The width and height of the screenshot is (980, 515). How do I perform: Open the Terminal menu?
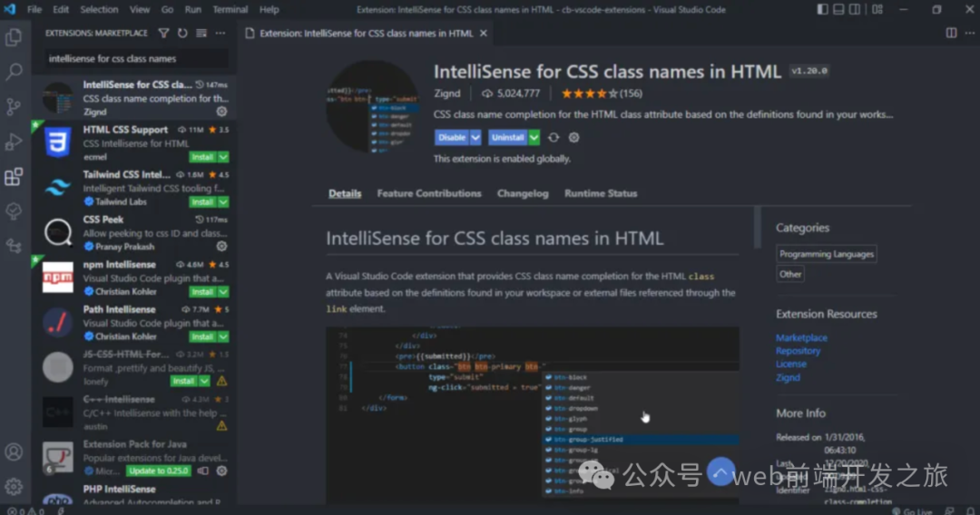pyautogui.click(x=230, y=9)
